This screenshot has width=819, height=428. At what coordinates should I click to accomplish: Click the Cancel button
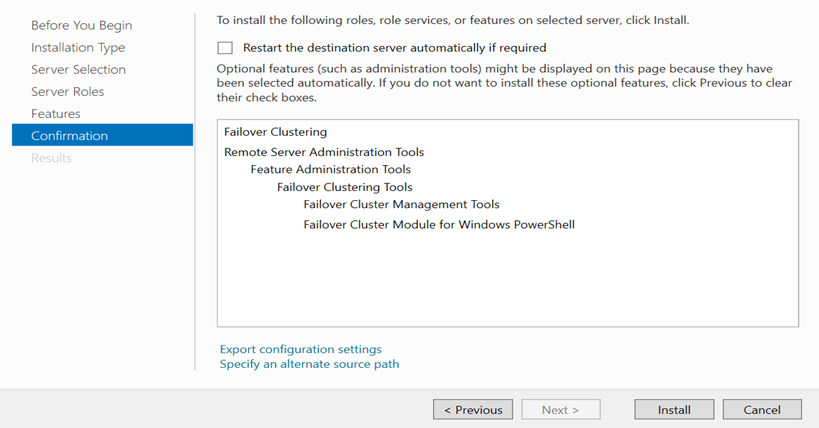[762, 410]
